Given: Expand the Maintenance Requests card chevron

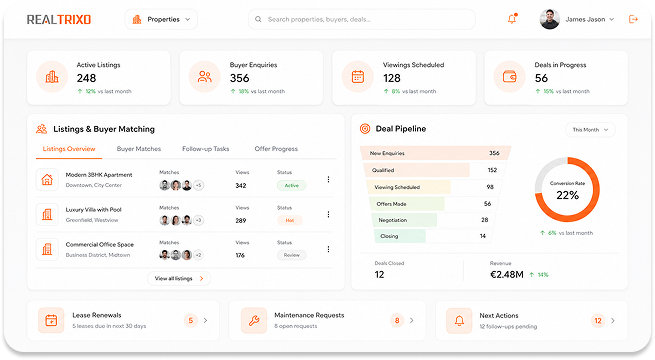Looking at the screenshot, I should click(412, 321).
